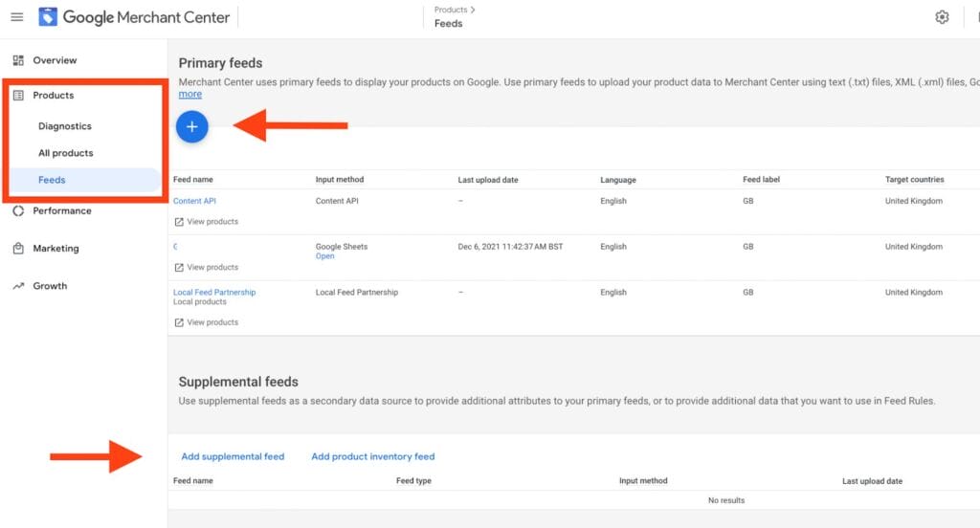Click the 'No results' text

point(726,500)
